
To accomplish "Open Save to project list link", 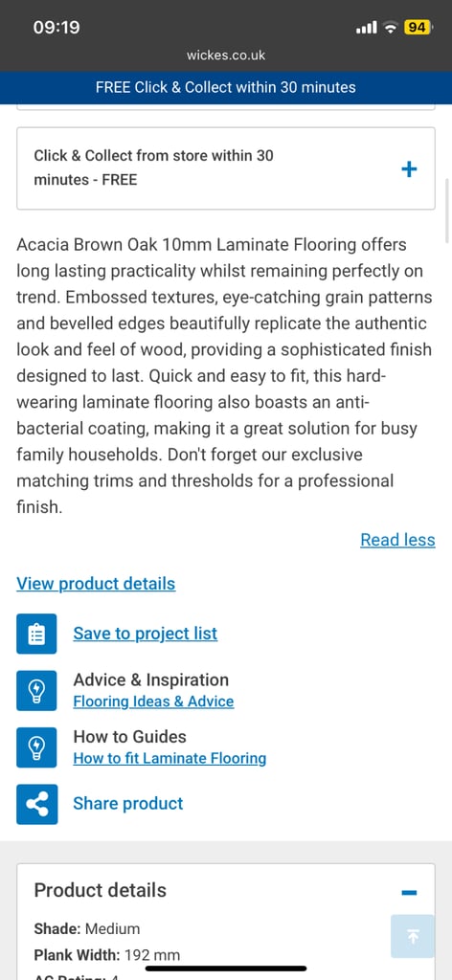I will click(x=145, y=634).
